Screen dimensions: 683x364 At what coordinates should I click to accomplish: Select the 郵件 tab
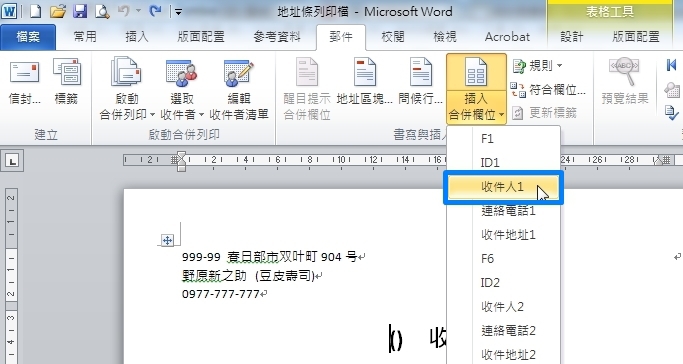[x=341, y=37]
